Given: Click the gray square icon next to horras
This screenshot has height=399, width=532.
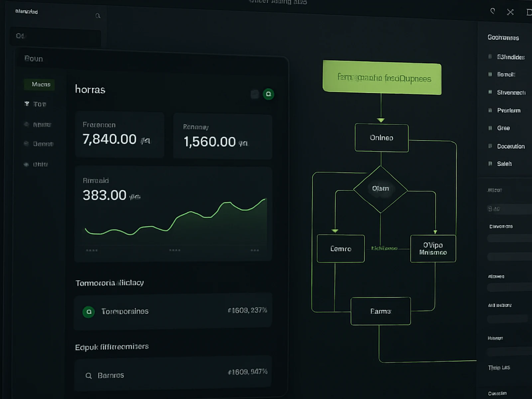Looking at the screenshot, I should tap(255, 94).
